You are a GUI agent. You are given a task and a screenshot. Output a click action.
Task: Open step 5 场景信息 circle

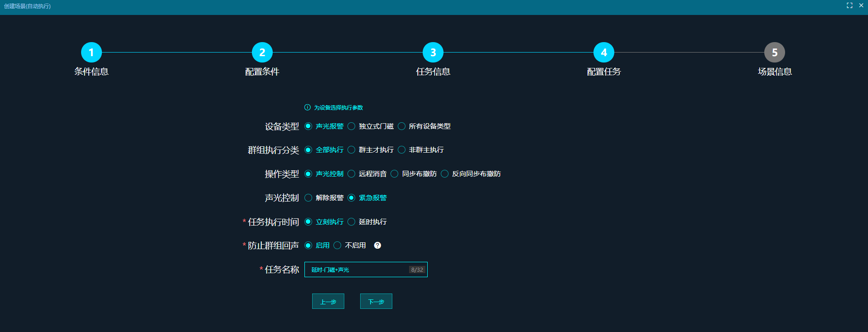pyautogui.click(x=775, y=53)
